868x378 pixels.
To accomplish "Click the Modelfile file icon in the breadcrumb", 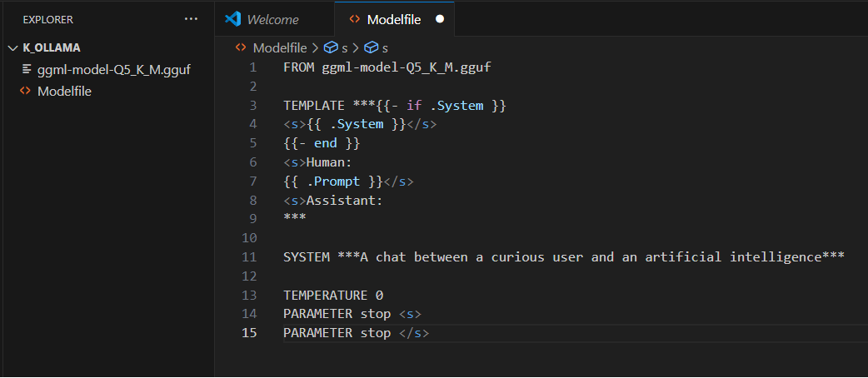I will tap(241, 47).
